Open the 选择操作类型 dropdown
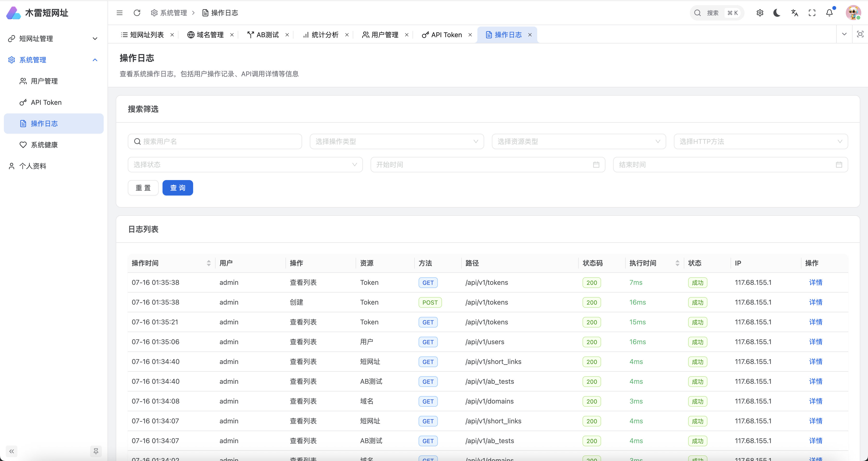The height and width of the screenshot is (461, 868). (397, 142)
